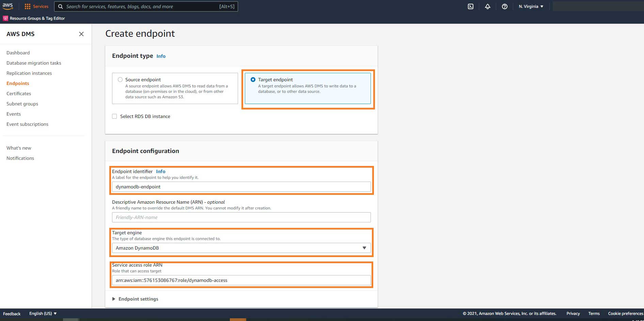The width and height of the screenshot is (644, 321).
Task: Go to Dashboard in the sidebar
Action: pyautogui.click(x=18, y=53)
